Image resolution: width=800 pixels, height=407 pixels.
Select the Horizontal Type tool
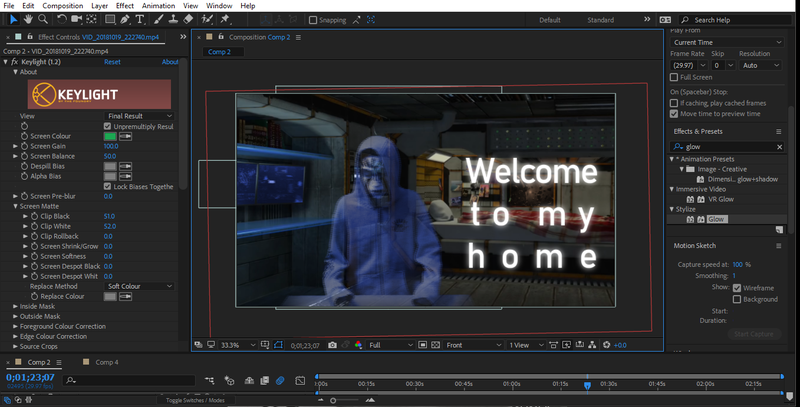coord(140,19)
